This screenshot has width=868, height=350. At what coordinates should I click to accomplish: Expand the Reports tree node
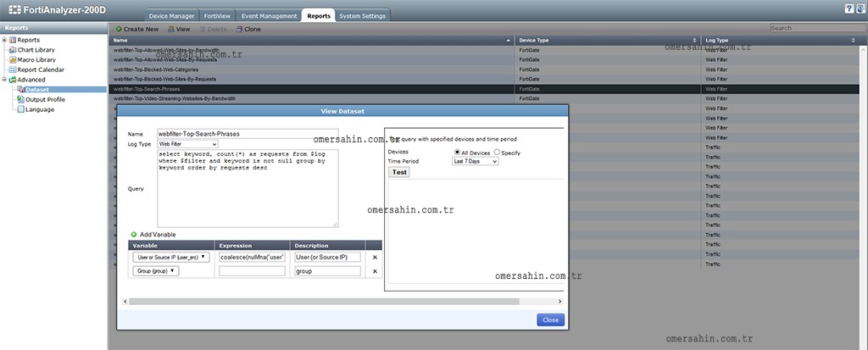click(4, 40)
